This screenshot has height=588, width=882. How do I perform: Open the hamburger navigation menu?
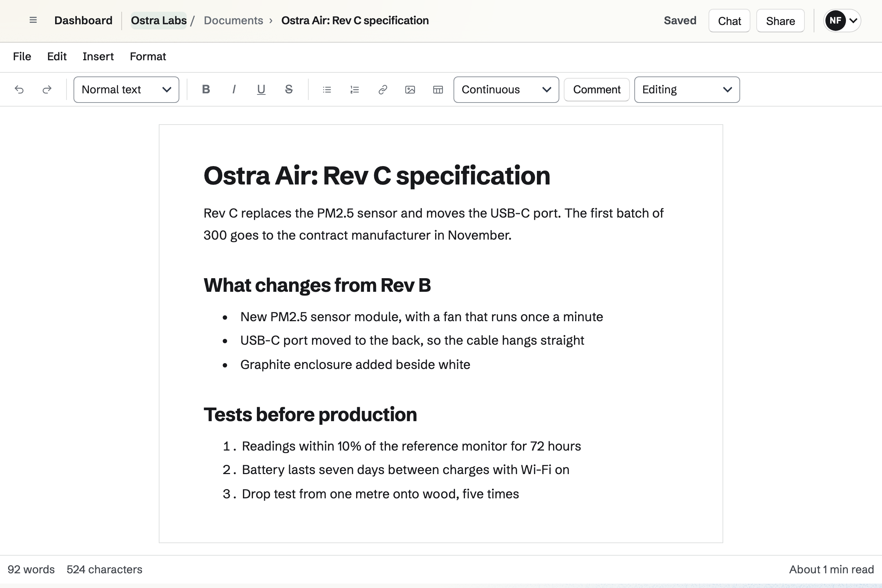point(33,20)
